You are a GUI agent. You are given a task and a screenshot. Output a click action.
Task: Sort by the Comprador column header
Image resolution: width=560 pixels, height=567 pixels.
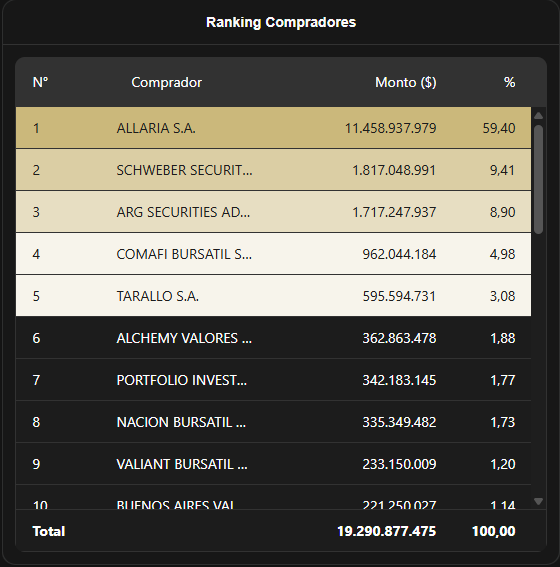166,82
